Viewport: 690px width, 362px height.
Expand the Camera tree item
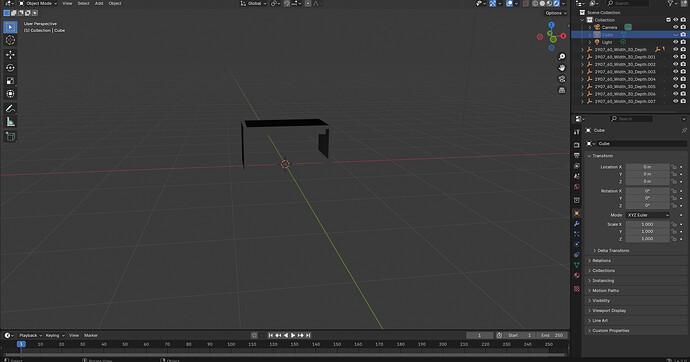[x=590, y=27]
